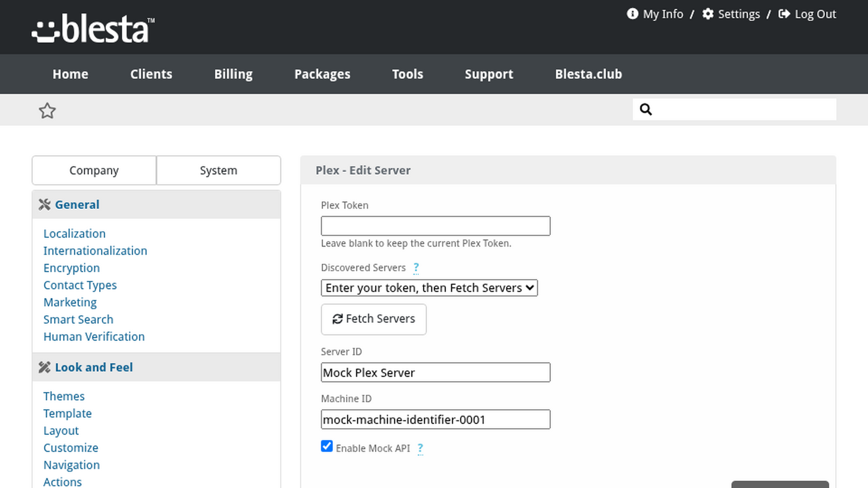Open the Blesta.club menu

click(x=588, y=74)
